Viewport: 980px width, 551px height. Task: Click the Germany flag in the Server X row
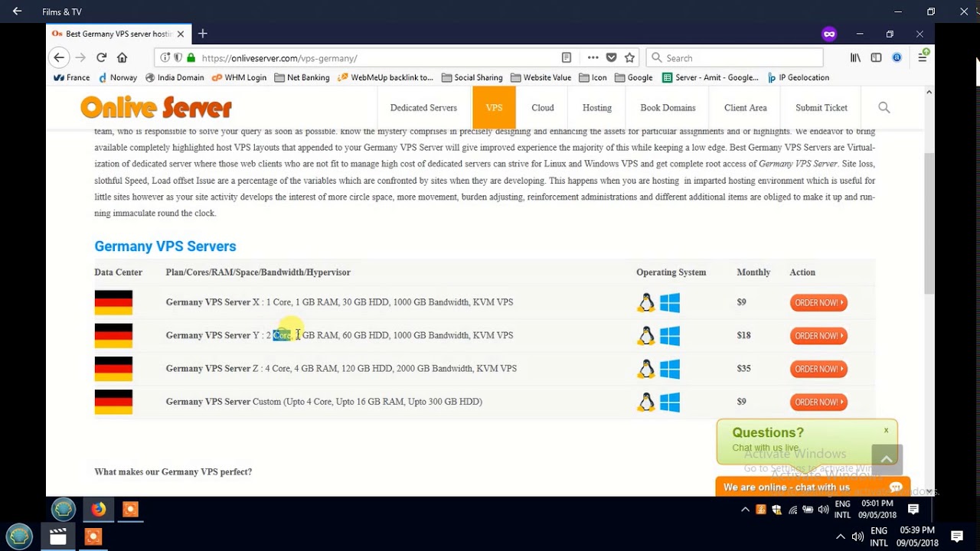[x=113, y=303]
